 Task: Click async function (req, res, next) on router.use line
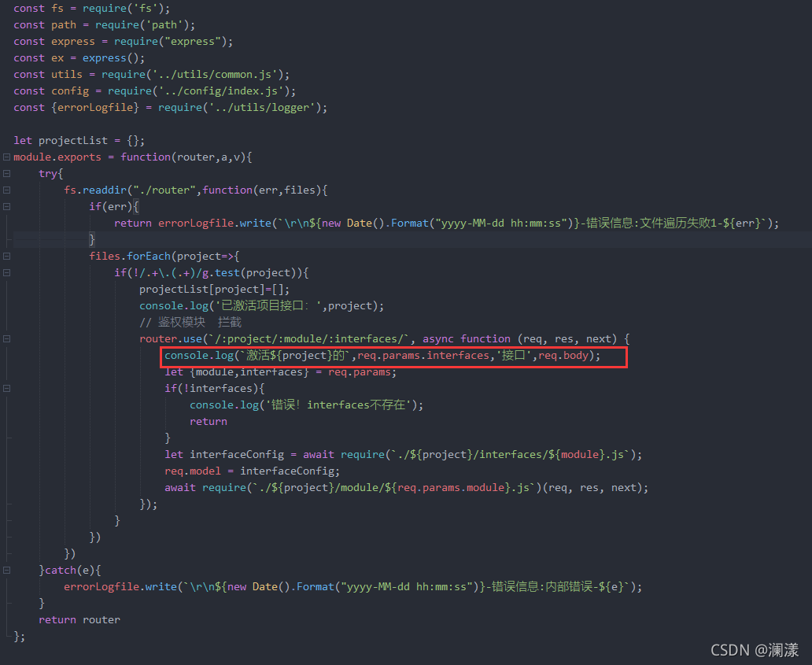[x=519, y=338]
